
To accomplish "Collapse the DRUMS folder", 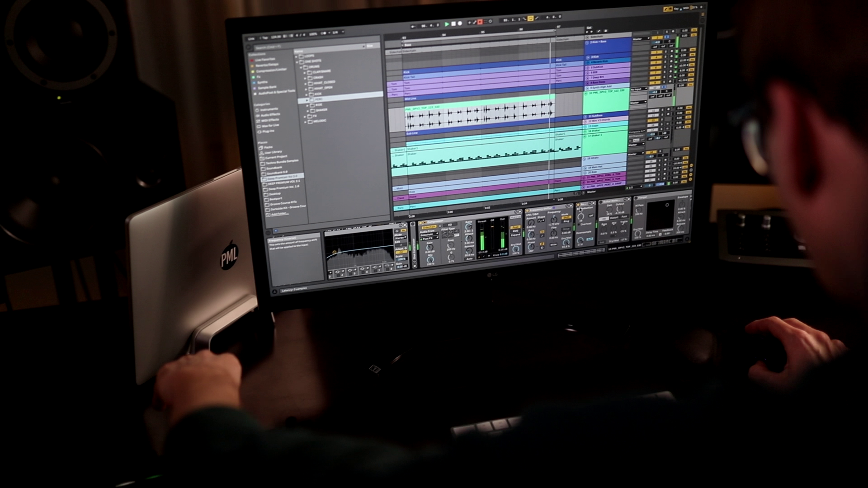I will (301, 67).
